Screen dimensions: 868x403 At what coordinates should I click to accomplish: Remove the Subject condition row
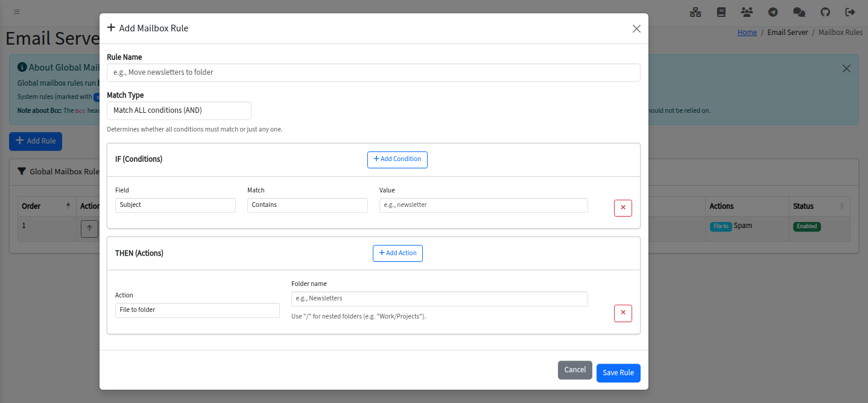pos(623,208)
